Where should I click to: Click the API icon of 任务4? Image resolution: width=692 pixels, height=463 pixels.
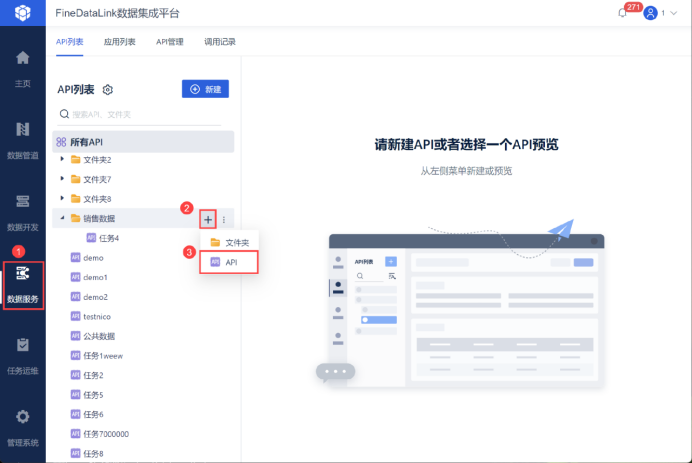pyautogui.click(x=91, y=237)
